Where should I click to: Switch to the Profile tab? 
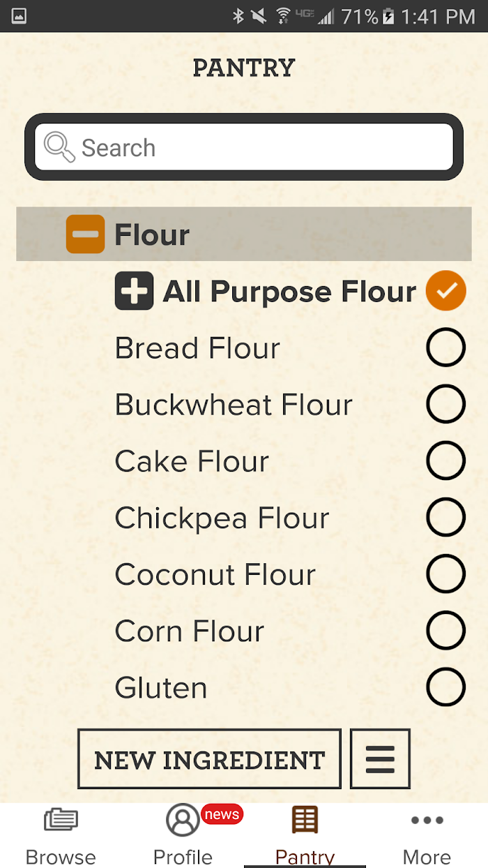tap(183, 836)
